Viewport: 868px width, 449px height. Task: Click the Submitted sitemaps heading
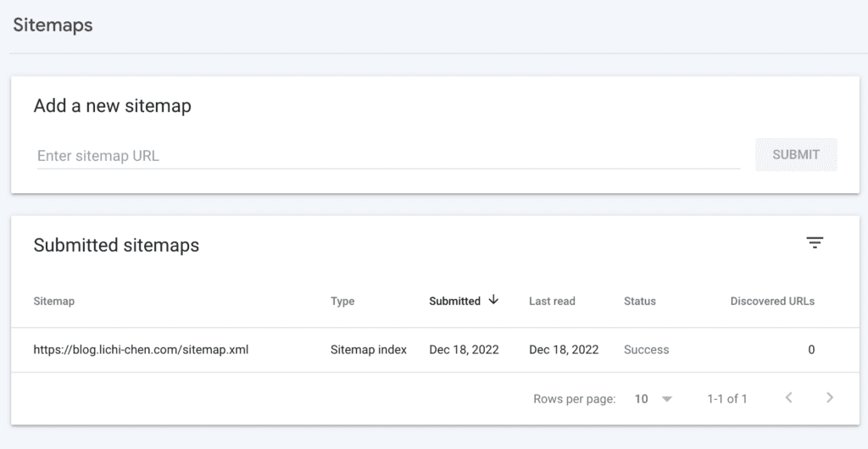116,245
